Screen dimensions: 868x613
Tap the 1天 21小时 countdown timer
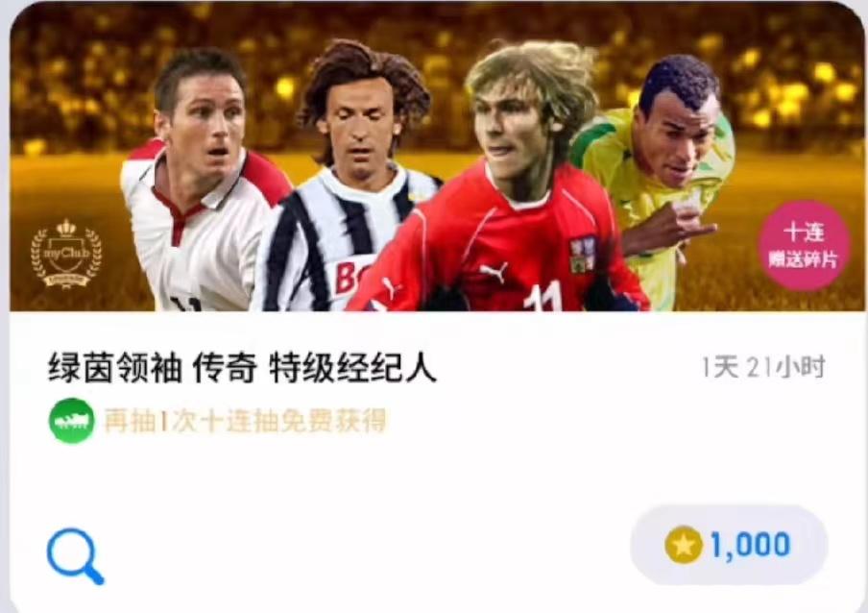click(763, 367)
